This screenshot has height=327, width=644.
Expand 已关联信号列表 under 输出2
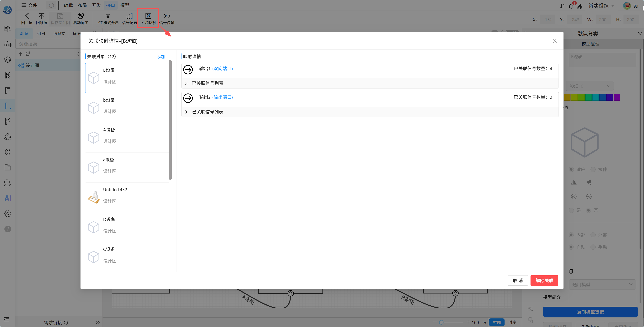[370, 112]
